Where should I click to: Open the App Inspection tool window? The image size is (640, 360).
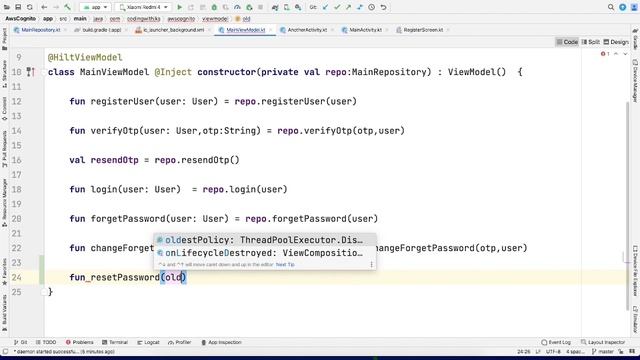[x=221, y=342]
